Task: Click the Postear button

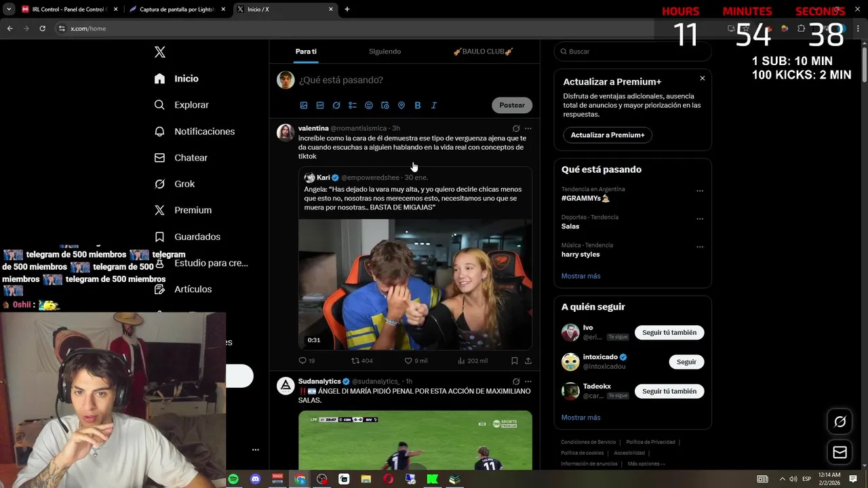Action: click(x=512, y=105)
